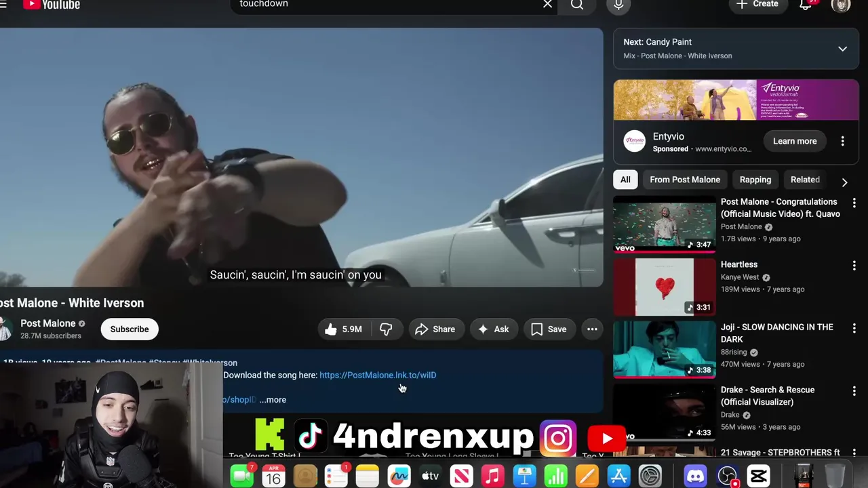The width and height of the screenshot is (868, 488).
Task: Open options for Drake Search & Rescue
Action: (854, 391)
